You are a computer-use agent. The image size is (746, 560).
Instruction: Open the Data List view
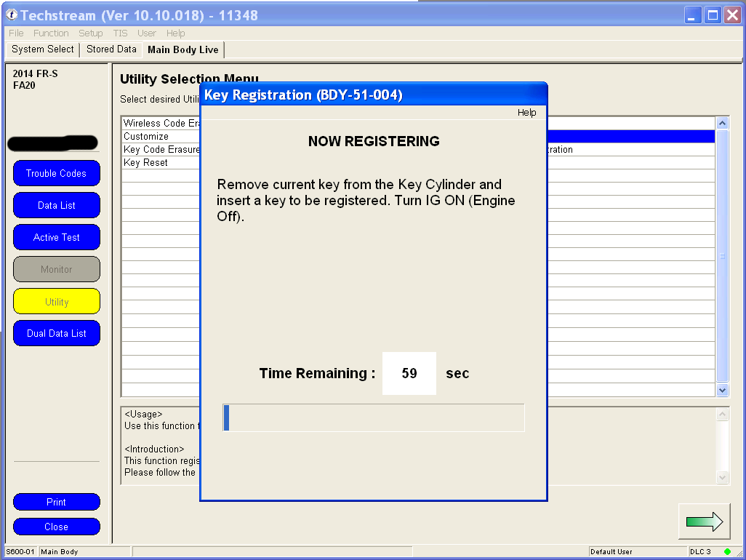coord(57,205)
